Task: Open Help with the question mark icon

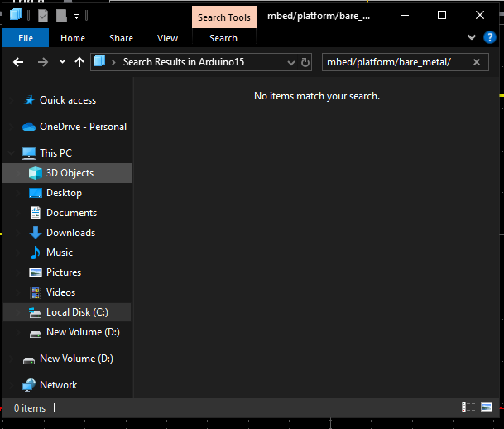Action: pos(490,37)
